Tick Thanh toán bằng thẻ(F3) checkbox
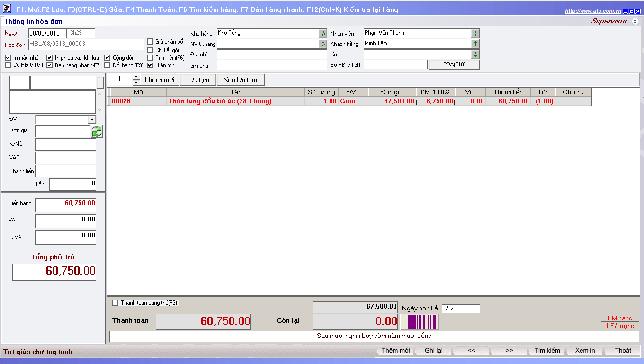 pyautogui.click(x=115, y=302)
